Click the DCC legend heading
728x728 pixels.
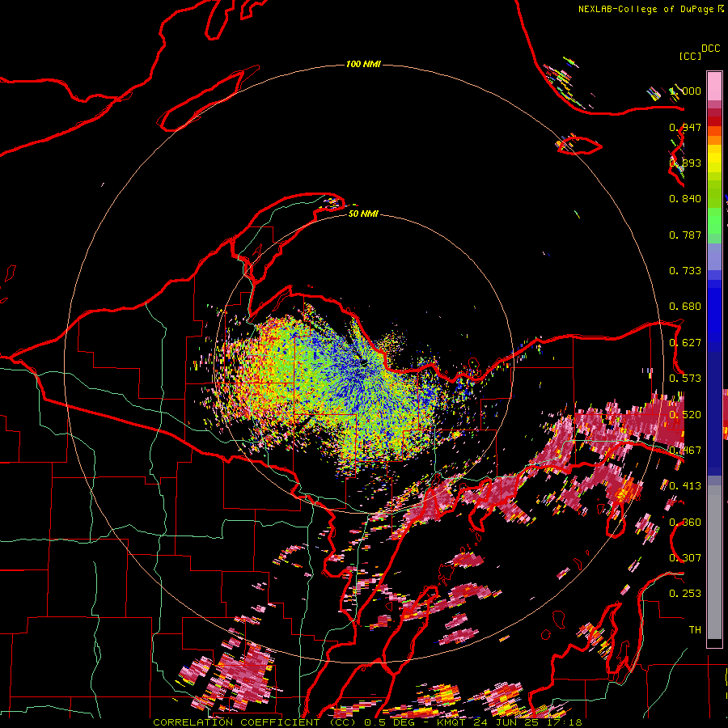coord(710,49)
